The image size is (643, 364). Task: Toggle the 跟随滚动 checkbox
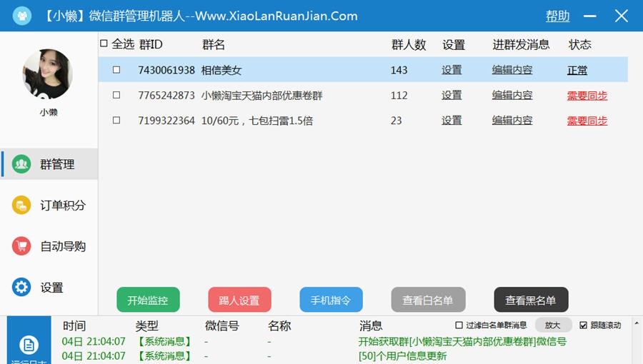583,325
